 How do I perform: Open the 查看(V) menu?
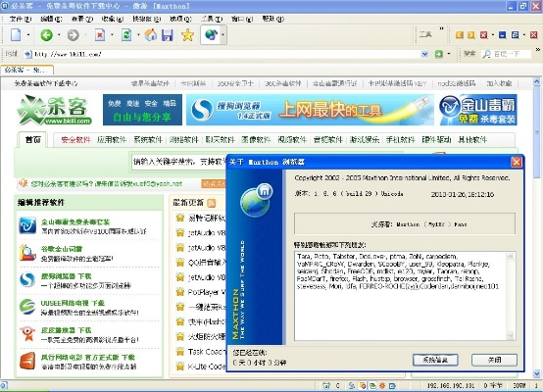tap(82, 19)
